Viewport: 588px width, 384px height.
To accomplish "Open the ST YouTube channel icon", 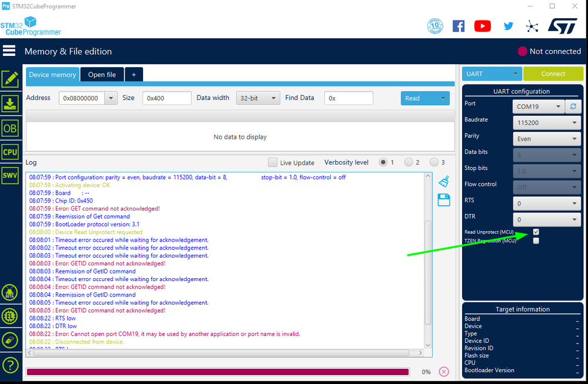I will tap(483, 26).
